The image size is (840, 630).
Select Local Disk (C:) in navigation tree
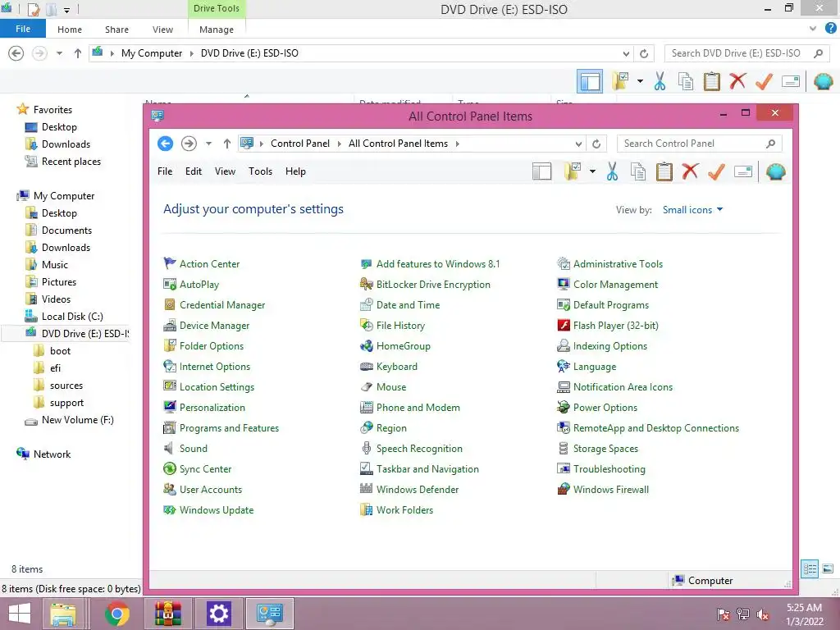[x=72, y=317]
